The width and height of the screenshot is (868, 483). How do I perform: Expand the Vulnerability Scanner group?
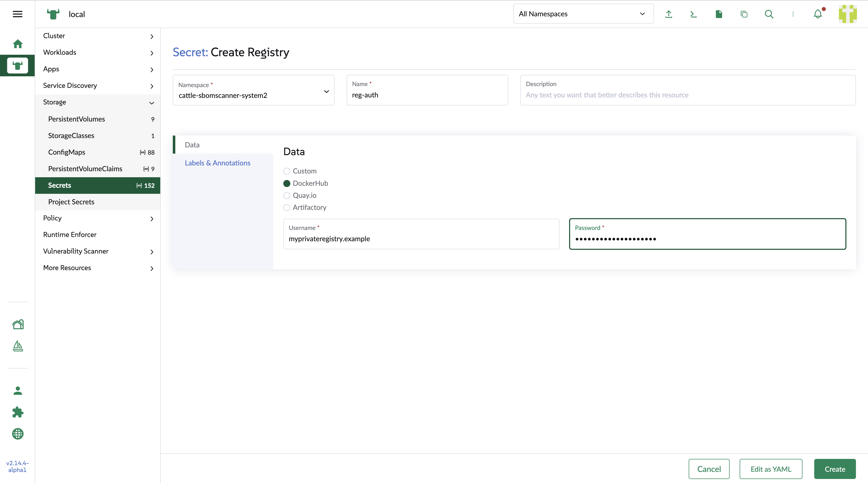pos(98,251)
